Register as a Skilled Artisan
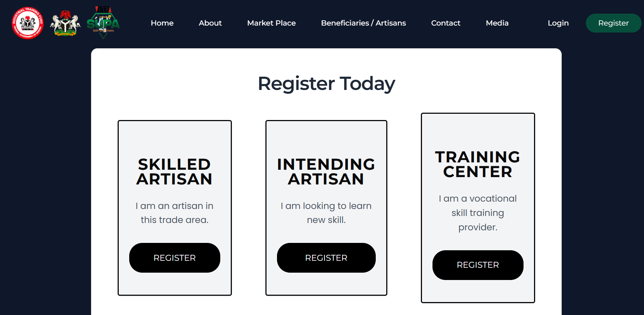This screenshot has height=315, width=644. pyautogui.click(x=174, y=258)
